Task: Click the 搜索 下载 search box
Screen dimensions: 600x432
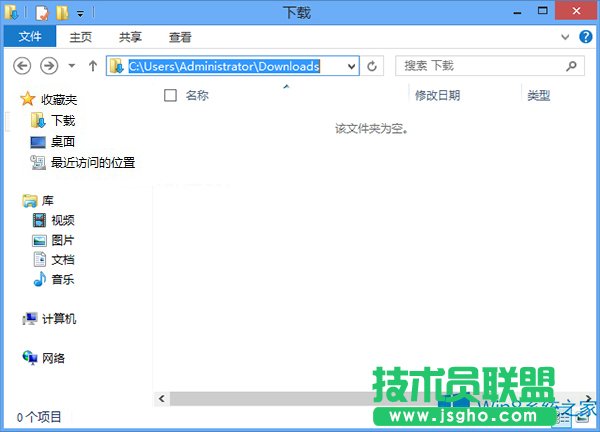Action: 490,66
